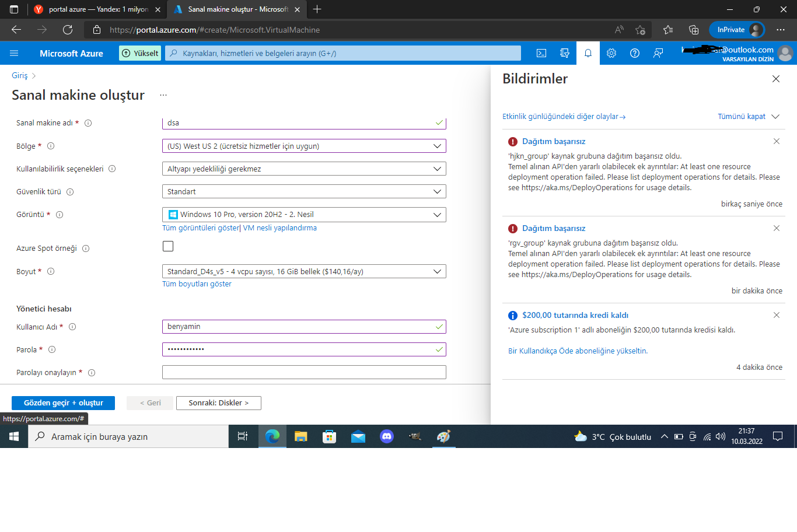797x532 pixels.
Task: Click the info icon next to Güvenlik türü
Action: tap(70, 192)
